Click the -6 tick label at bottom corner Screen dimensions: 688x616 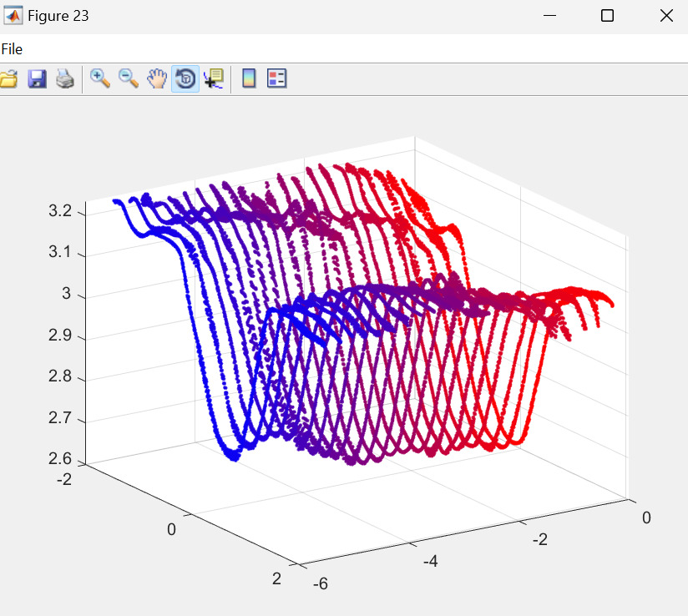(x=318, y=583)
